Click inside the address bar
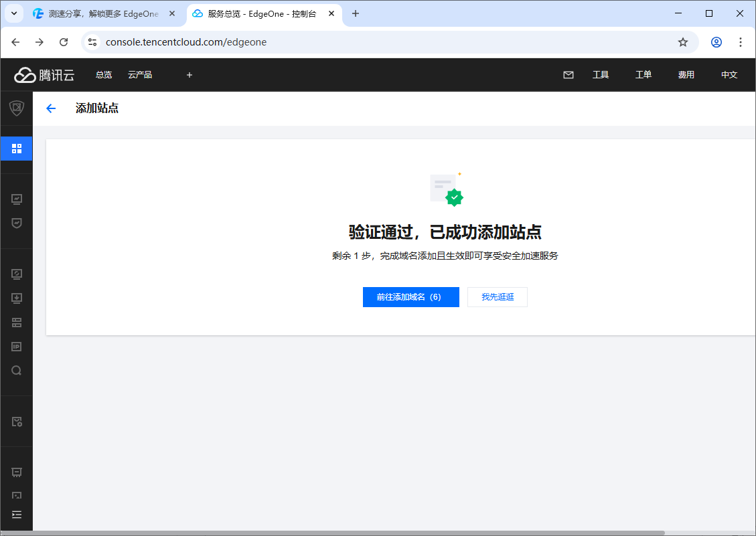The height and width of the screenshot is (536, 756). pyautogui.click(x=268, y=41)
